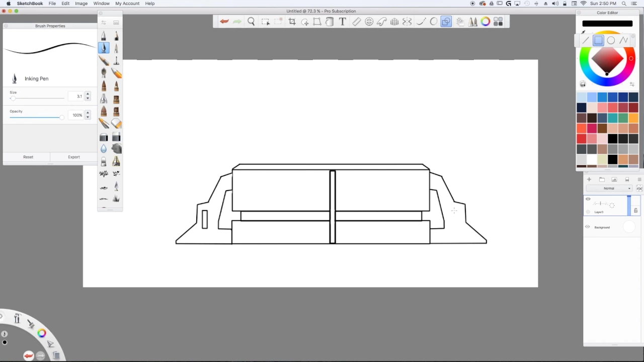
Task: Adjust the brush Opacity slider
Action: point(37,117)
